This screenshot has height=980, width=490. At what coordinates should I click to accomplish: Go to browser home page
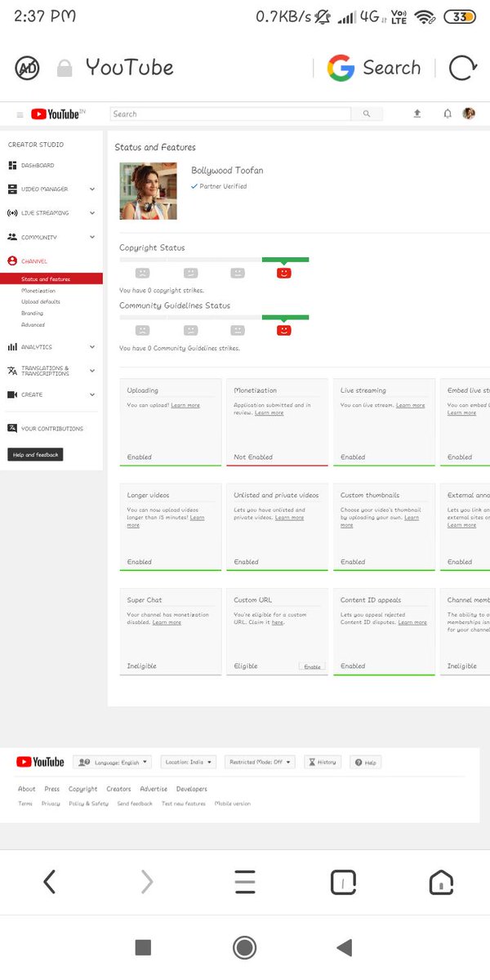pyautogui.click(x=441, y=882)
